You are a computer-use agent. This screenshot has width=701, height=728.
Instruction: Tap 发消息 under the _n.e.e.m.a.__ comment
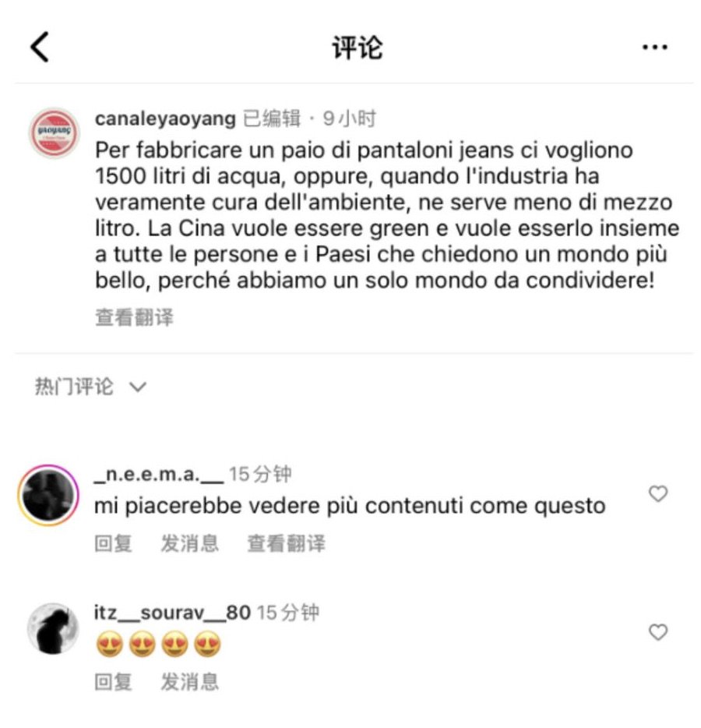point(190,543)
